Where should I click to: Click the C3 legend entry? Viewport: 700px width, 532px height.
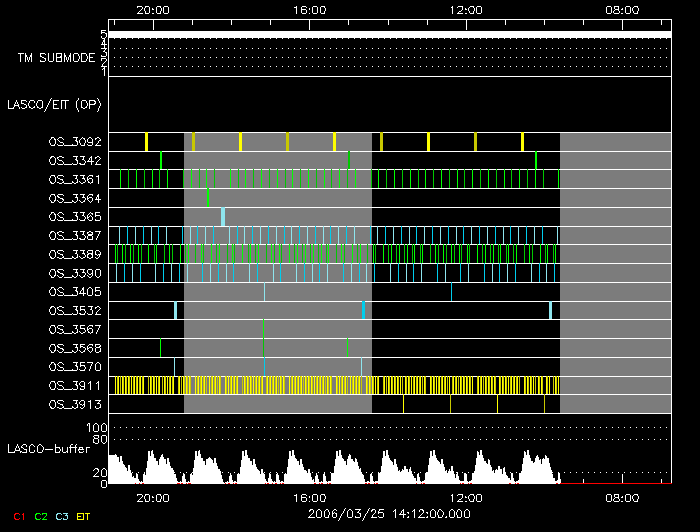click(63, 516)
